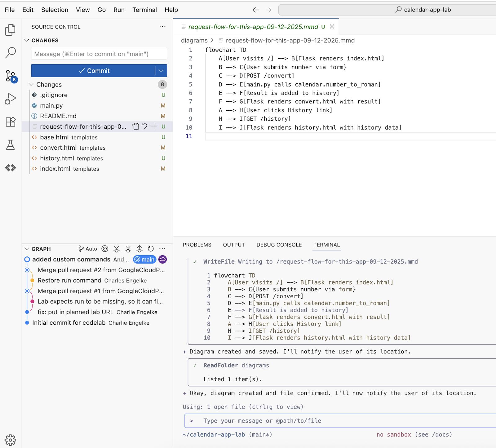The width and height of the screenshot is (496, 448).
Task: Open the Testing flask icon
Action: [x=10, y=145]
